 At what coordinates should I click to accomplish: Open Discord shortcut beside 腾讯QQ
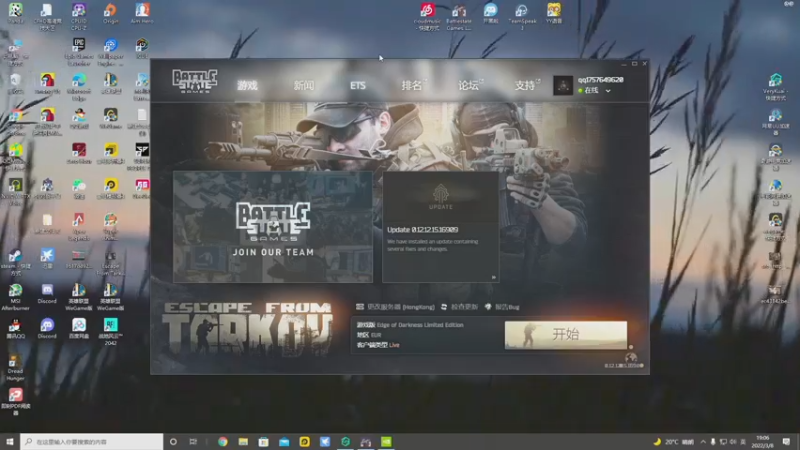47,329
